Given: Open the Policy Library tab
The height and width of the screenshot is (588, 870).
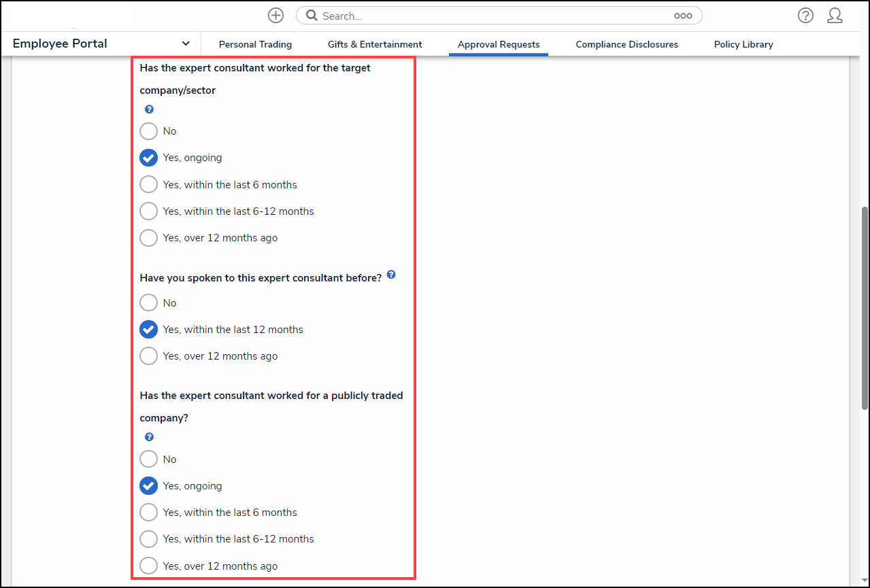Looking at the screenshot, I should (x=743, y=44).
